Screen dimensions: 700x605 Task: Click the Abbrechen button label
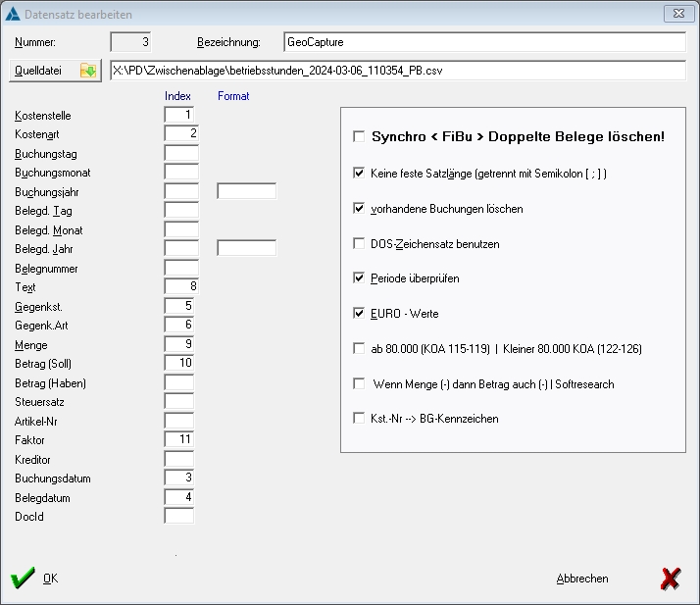[582, 580]
